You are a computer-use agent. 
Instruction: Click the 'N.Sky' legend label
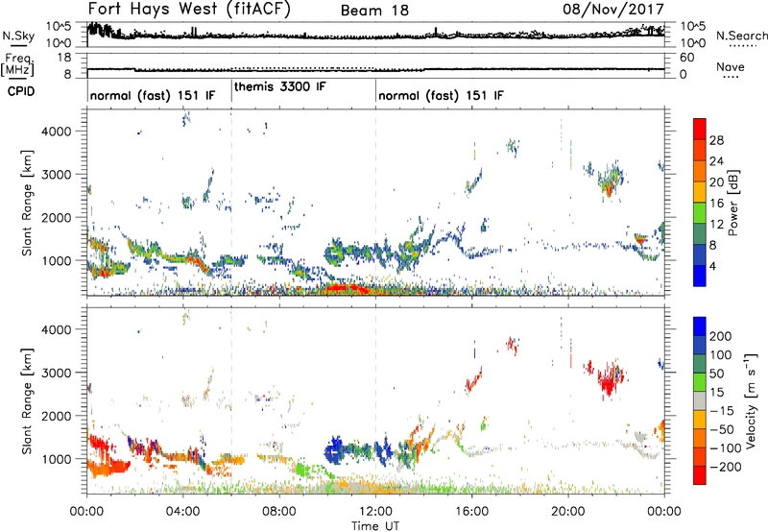point(18,36)
